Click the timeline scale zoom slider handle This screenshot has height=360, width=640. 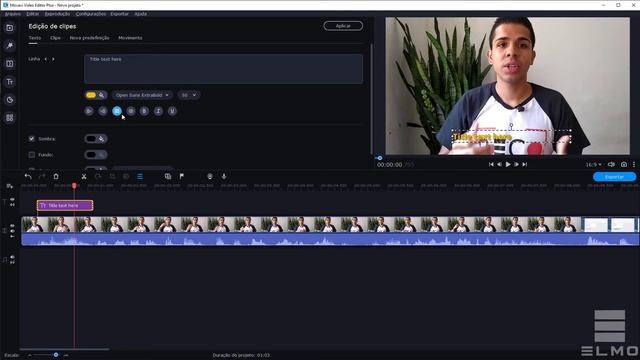coord(56,355)
